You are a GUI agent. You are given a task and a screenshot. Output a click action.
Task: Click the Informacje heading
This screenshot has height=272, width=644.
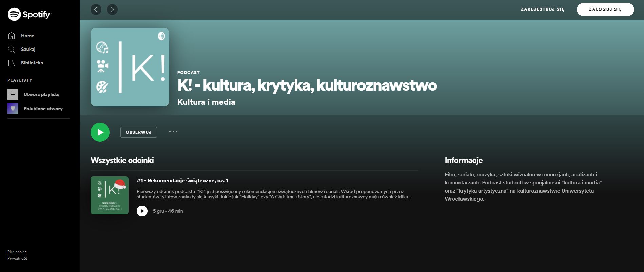point(464,160)
